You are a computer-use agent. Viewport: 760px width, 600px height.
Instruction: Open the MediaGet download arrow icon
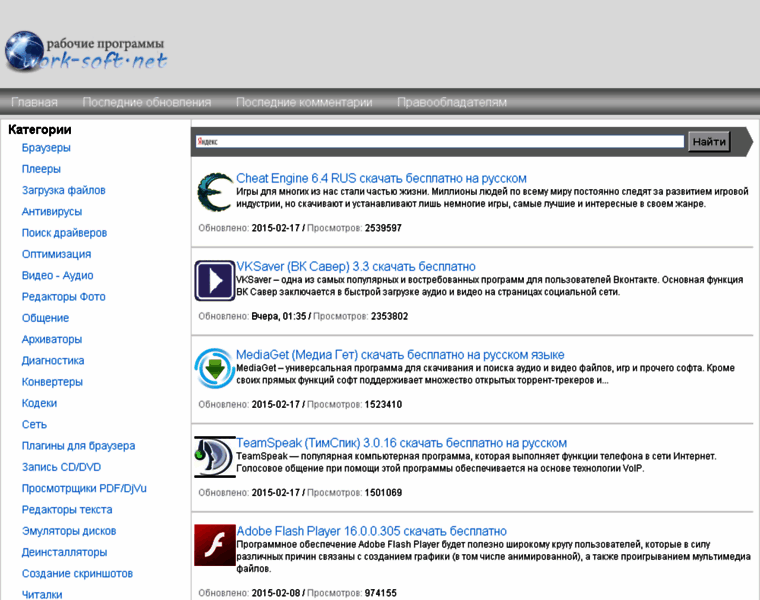coord(215,368)
